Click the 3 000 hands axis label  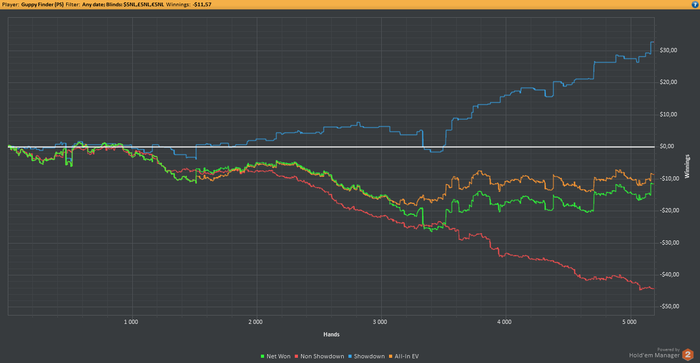380,322
